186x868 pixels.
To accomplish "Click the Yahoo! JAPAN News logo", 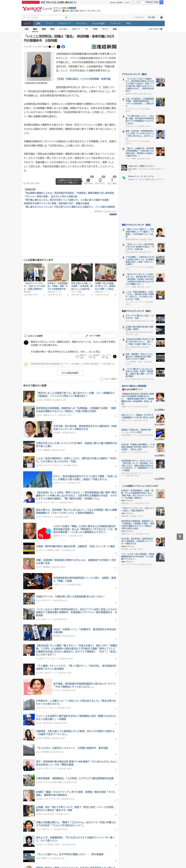I will pos(37,9).
